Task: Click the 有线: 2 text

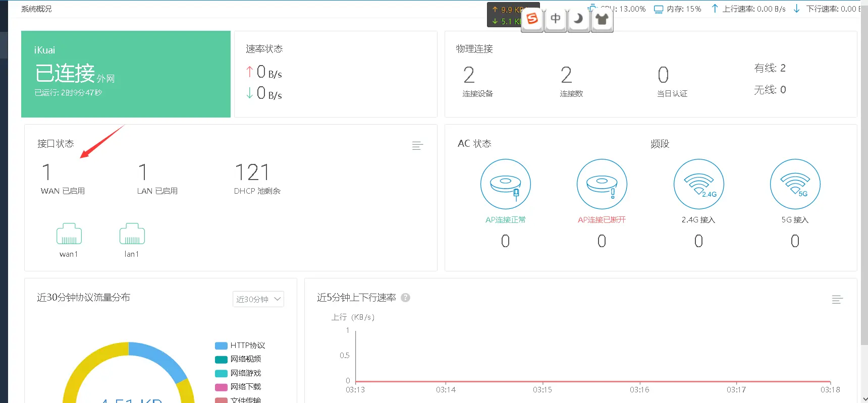Action: pyautogui.click(x=770, y=68)
